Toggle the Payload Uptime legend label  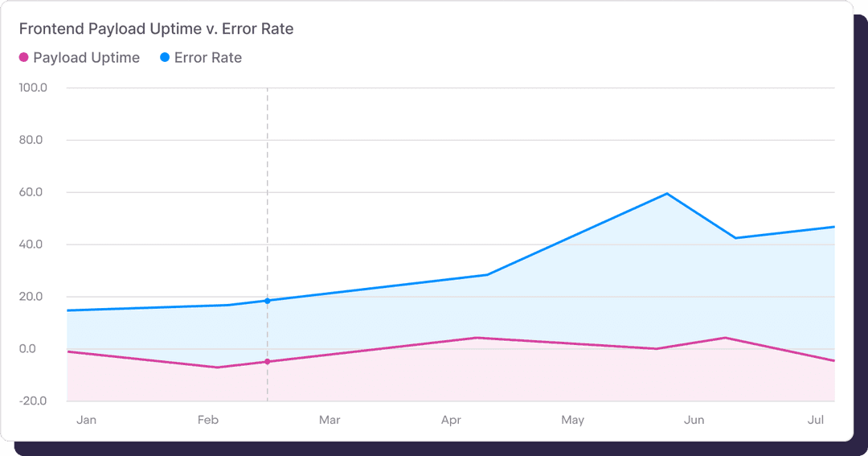click(86, 58)
